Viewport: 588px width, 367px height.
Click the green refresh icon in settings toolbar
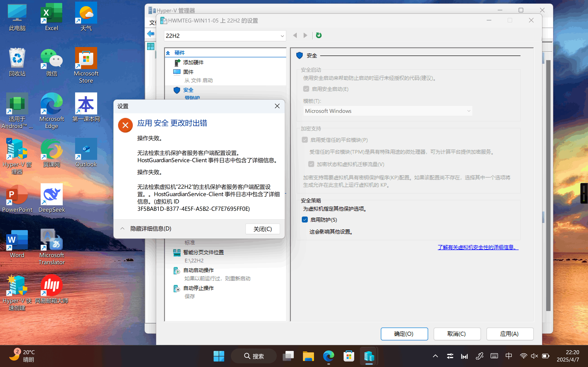319,35
